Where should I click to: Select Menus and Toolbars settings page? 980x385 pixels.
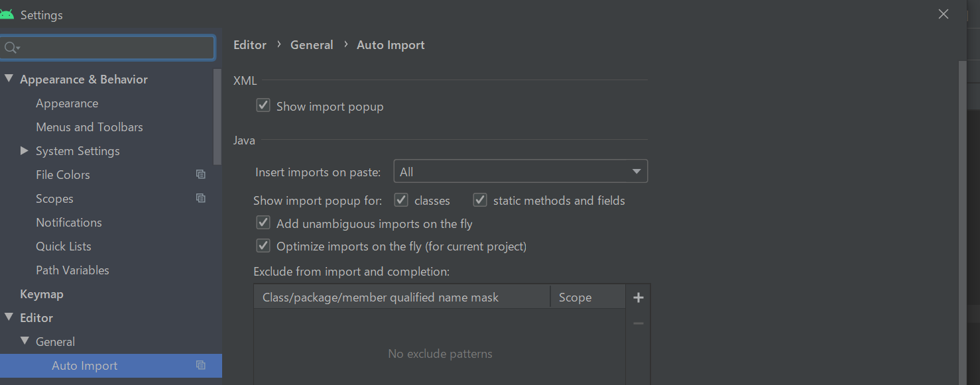(x=90, y=127)
